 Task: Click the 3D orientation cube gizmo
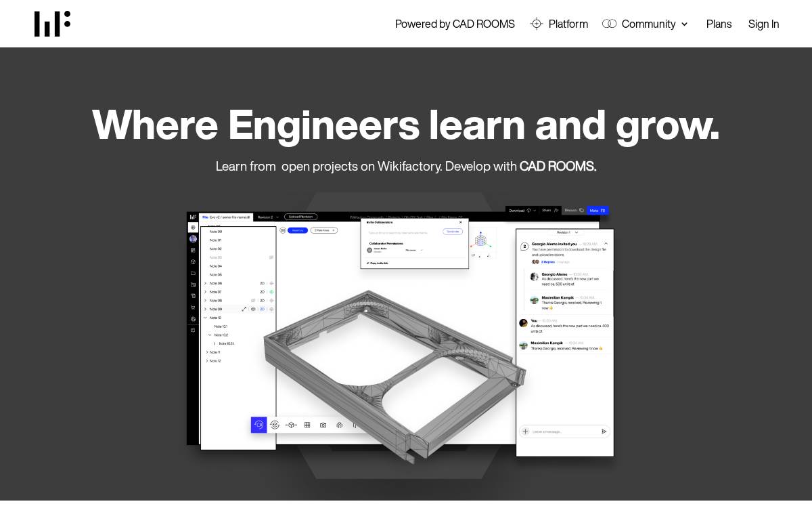coord(480,239)
